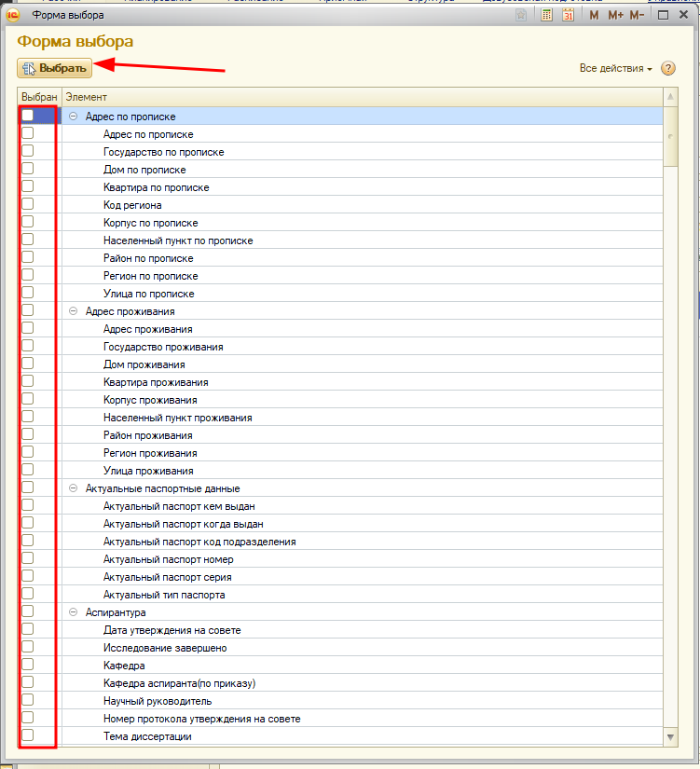Click the M+ memory add button
The width and height of the screenshot is (700, 769).
click(615, 16)
